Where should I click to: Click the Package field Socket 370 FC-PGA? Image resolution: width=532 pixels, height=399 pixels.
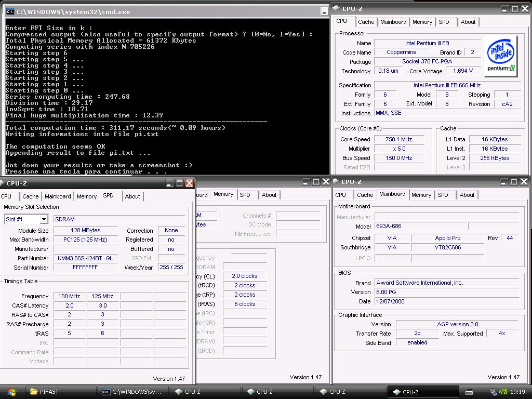click(427, 61)
